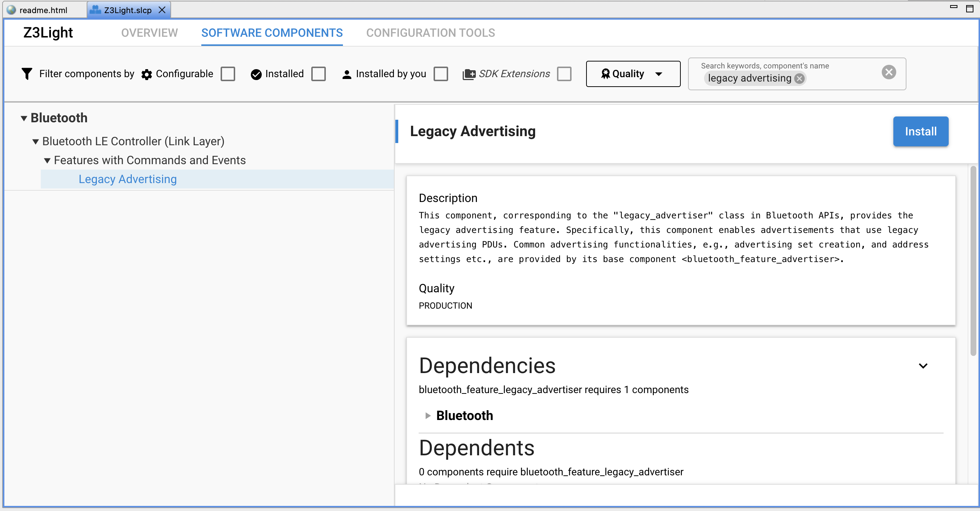
Task: Install the Legacy Advertising component
Action: pos(920,131)
